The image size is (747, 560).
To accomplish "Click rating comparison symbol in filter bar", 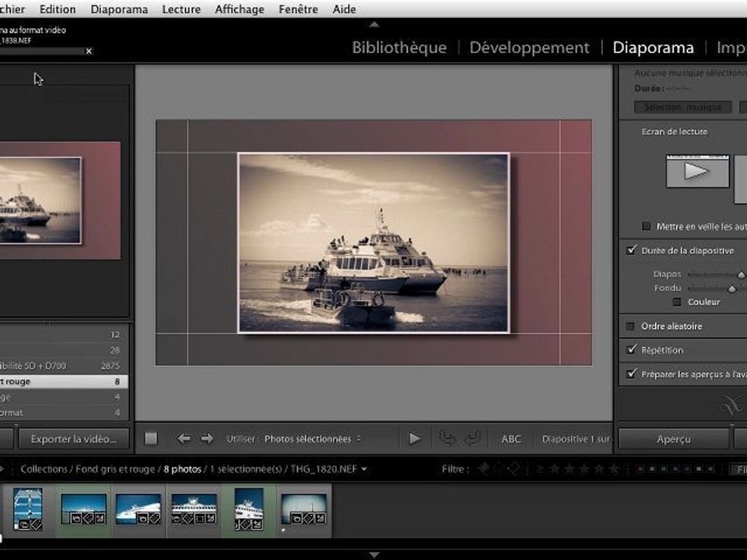I will tap(540, 469).
